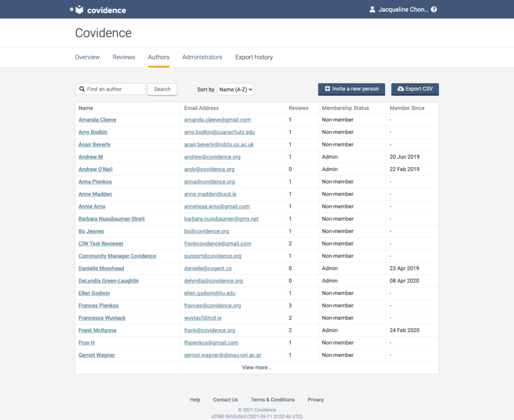Open the Export history tab

(x=254, y=57)
